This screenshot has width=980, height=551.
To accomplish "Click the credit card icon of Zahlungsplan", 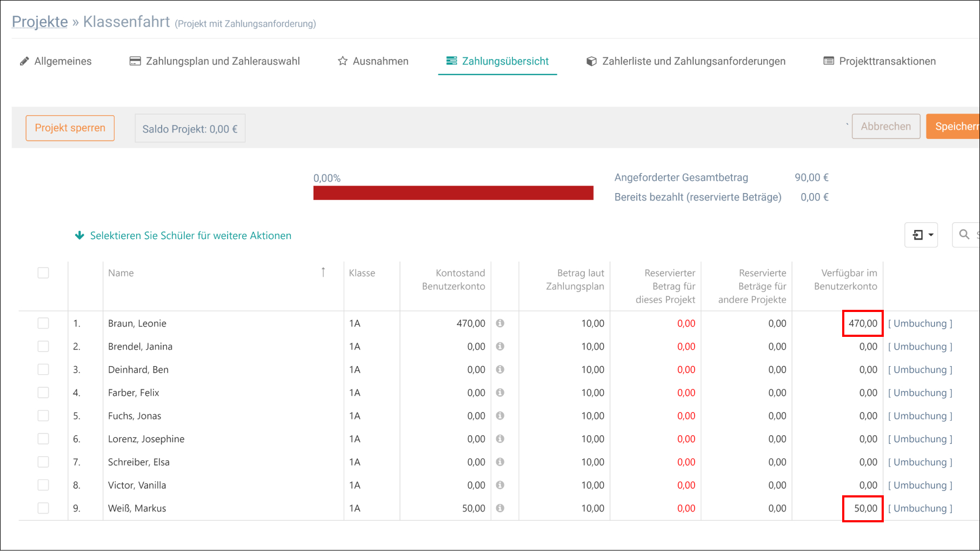I will (x=135, y=61).
